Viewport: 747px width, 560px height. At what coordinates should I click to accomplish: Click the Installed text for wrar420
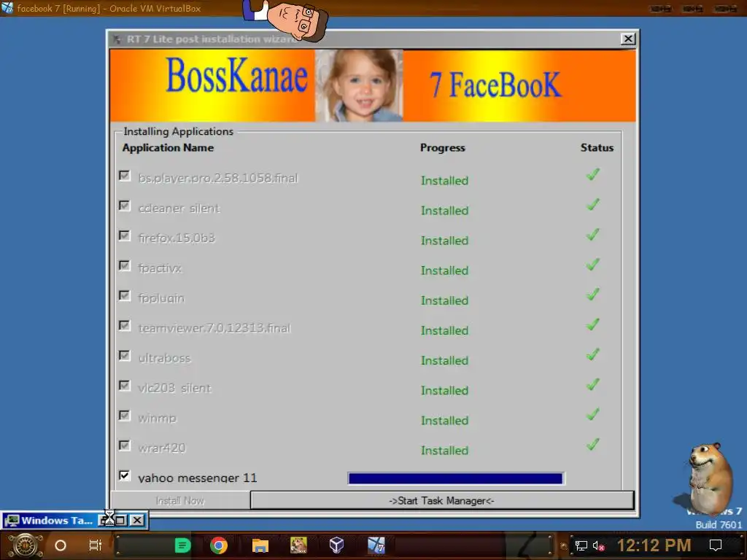444,451
